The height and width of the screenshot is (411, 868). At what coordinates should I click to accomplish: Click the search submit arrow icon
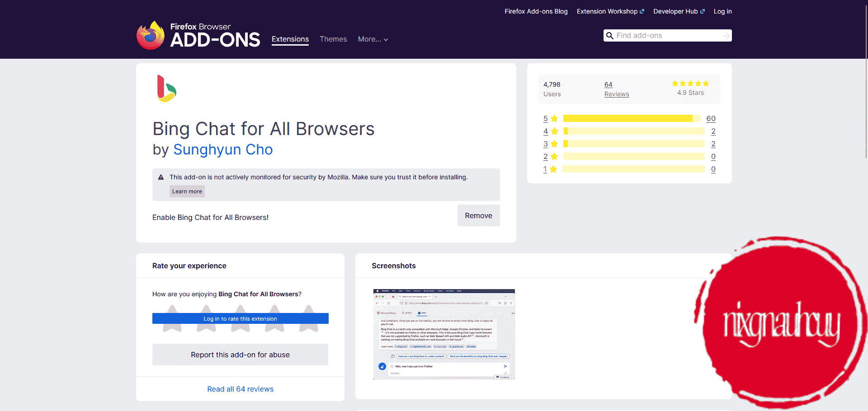tap(726, 36)
